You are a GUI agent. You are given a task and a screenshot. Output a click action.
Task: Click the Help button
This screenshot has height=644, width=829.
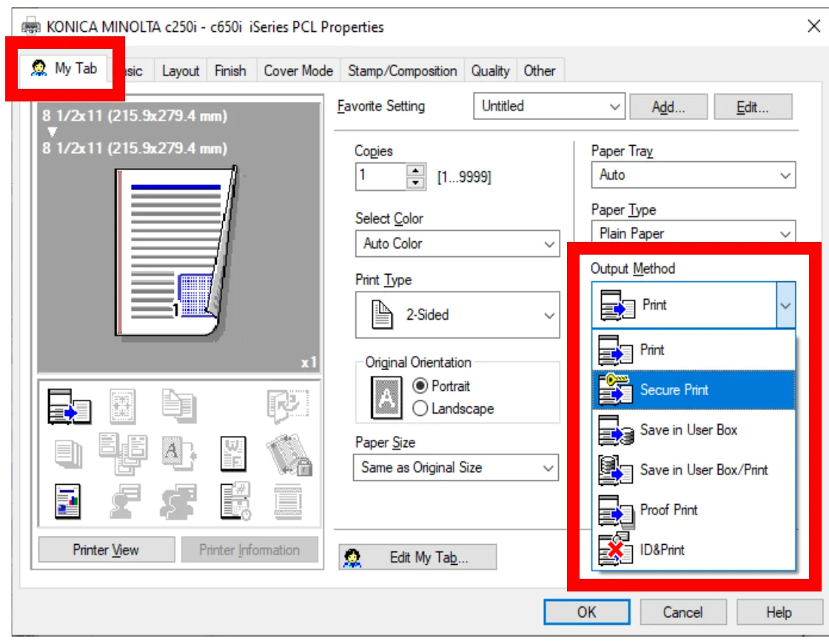click(779, 612)
